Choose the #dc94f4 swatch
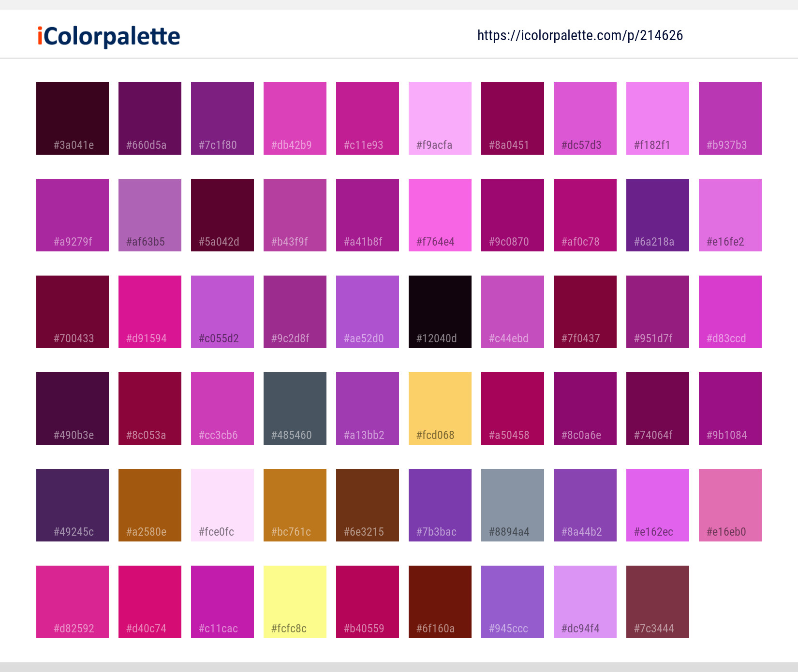The width and height of the screenshot is (798, 672). click(x=585, y=602)
